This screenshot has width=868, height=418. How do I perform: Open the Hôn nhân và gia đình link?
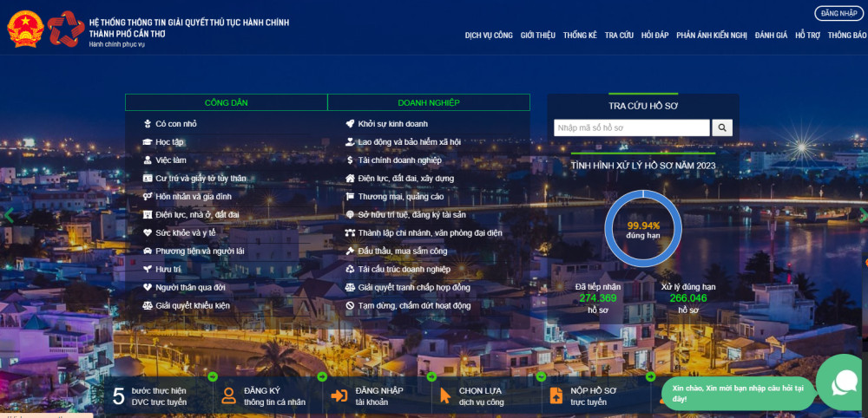coord(194,197)
